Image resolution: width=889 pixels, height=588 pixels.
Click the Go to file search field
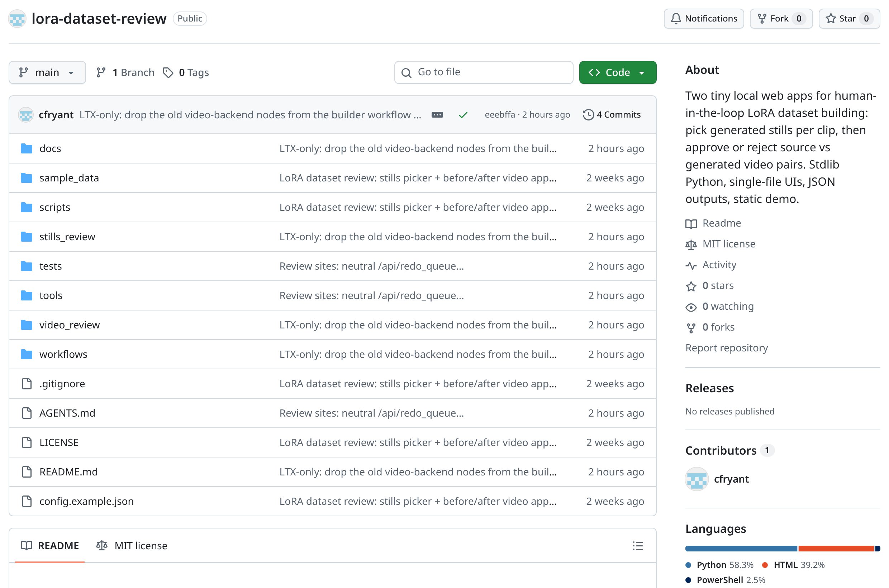[x=483, y=72]
